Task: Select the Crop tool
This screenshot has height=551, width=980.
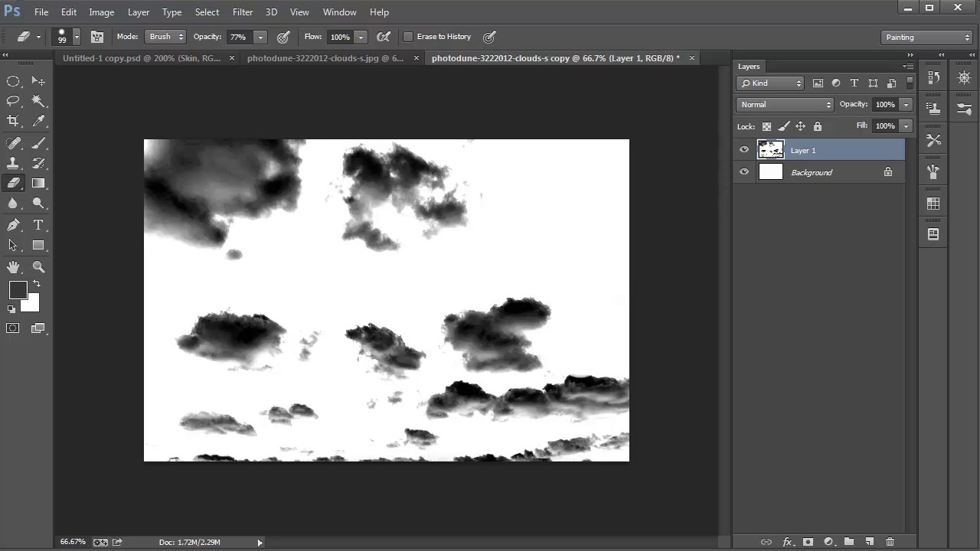Action: (x=13, y=121)
